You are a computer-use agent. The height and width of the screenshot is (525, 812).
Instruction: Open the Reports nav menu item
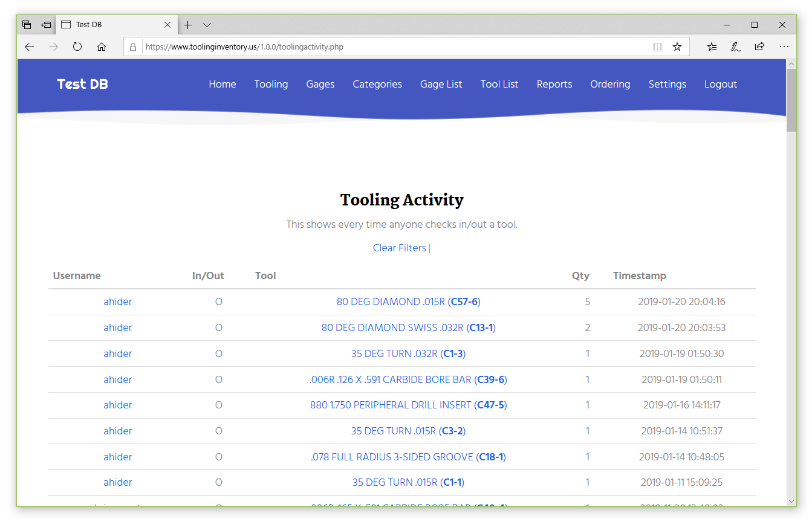[554, 84]
